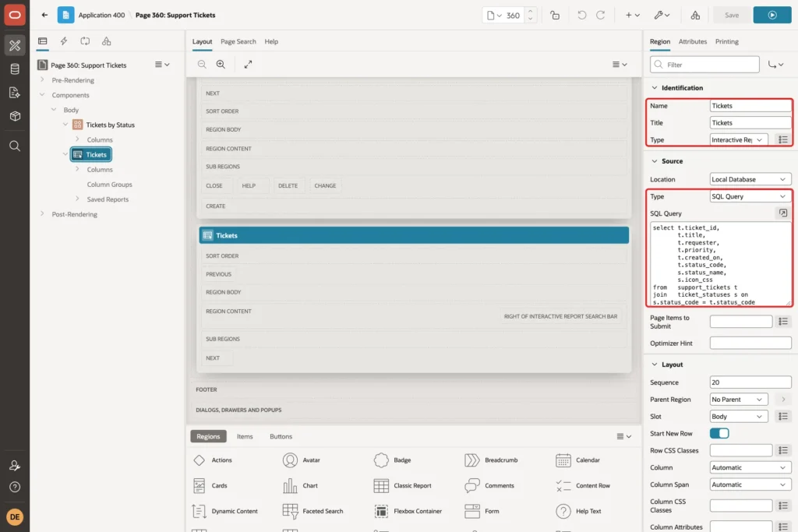
Task: Go back using the left arrow
Action: coord(44,15)
